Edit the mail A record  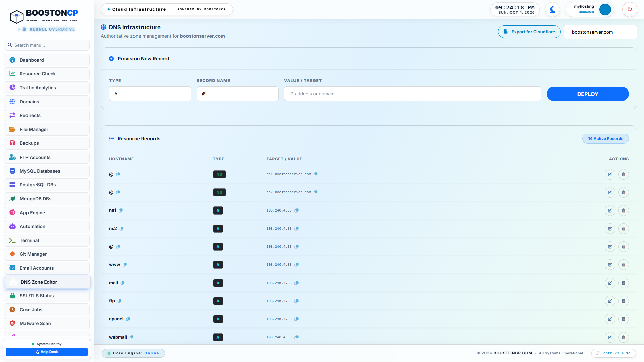(610, 283)
